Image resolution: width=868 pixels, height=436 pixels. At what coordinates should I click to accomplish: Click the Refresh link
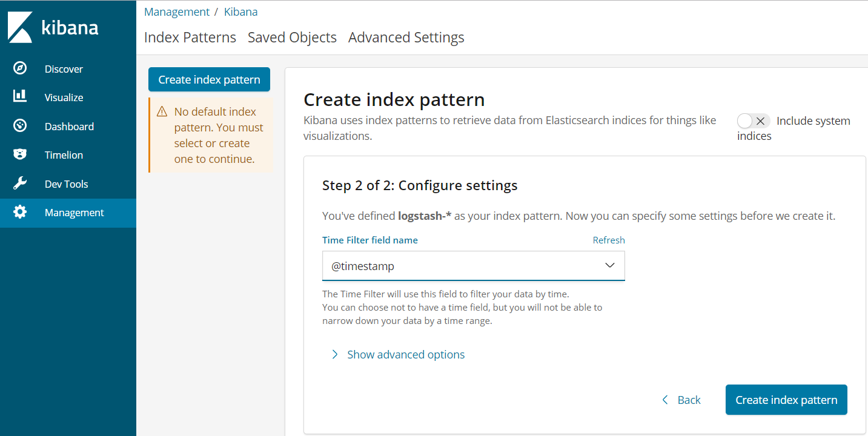coord(608,240)
